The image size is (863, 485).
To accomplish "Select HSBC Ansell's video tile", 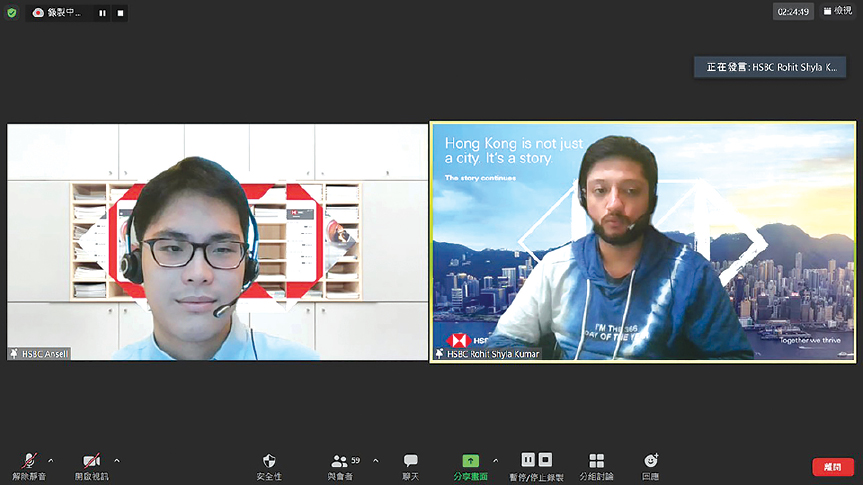I will click(x=217, y=241).
